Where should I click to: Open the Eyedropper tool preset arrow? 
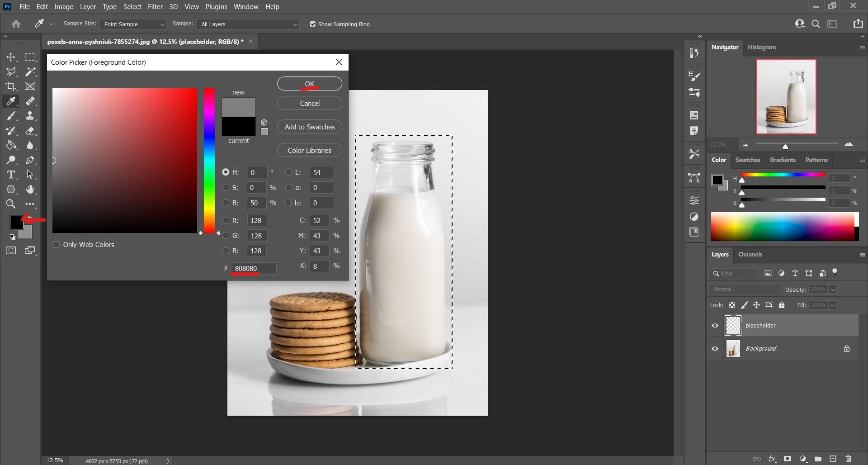pos(51,24)
